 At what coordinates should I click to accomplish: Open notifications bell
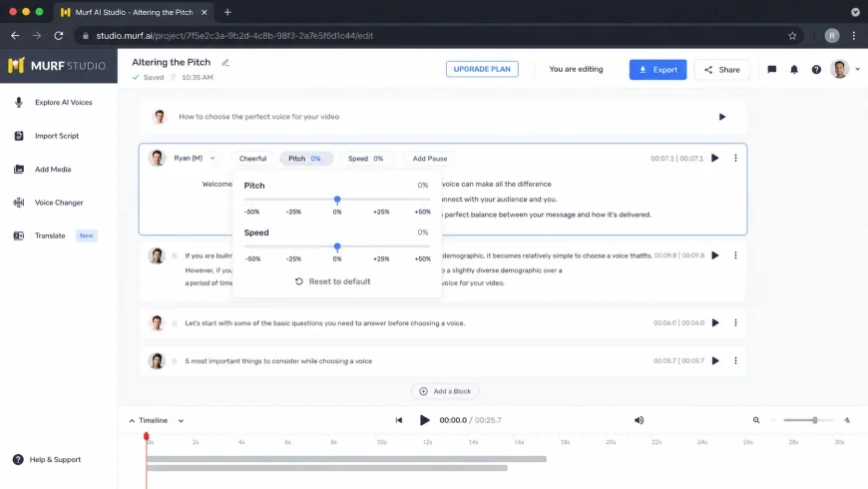point(794,69)
